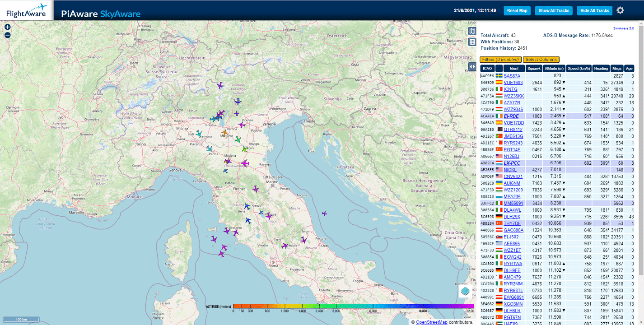644x325 pixels.
Task: Click the folded map icon button
Action: coord(472,31)
